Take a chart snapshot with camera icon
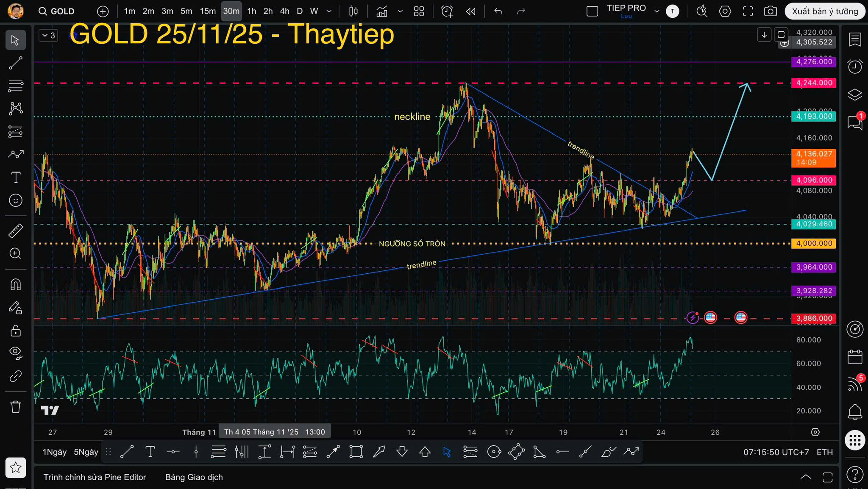This screenshot has height=489, width=868. (x=770, y=11)
